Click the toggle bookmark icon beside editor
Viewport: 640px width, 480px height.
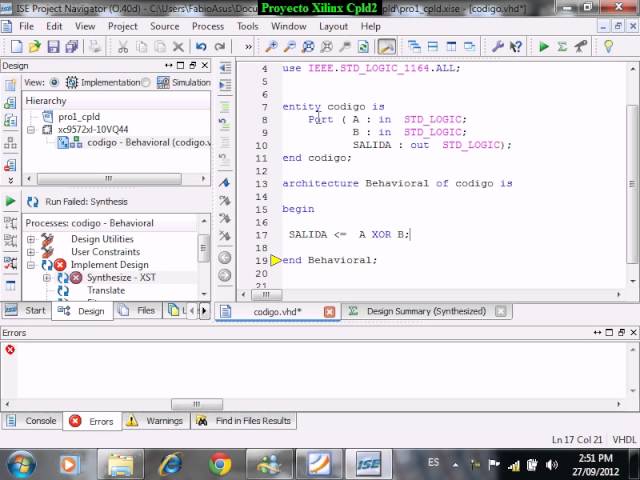click(x=224, y=183)
